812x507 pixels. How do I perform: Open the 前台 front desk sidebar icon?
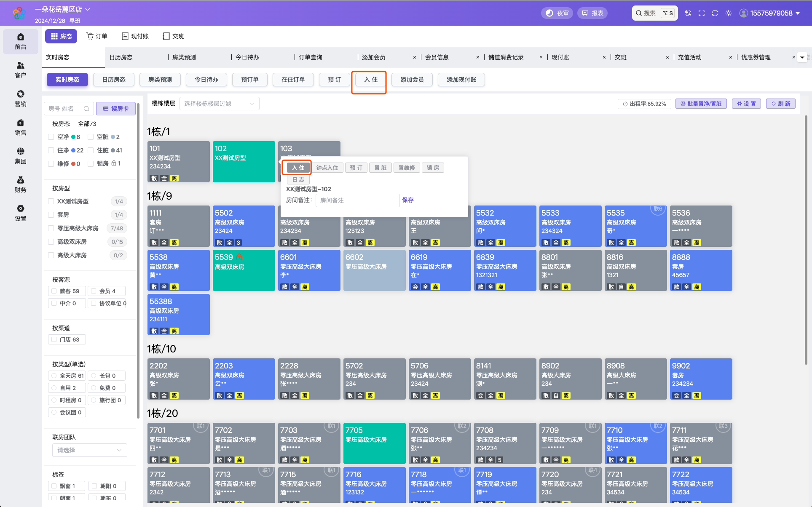click(21, 41)
